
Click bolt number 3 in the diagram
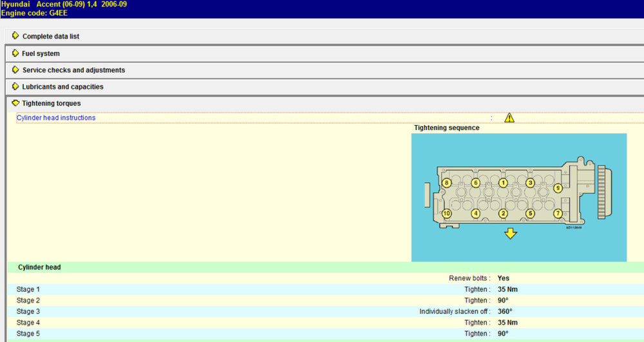click(530, 183)
